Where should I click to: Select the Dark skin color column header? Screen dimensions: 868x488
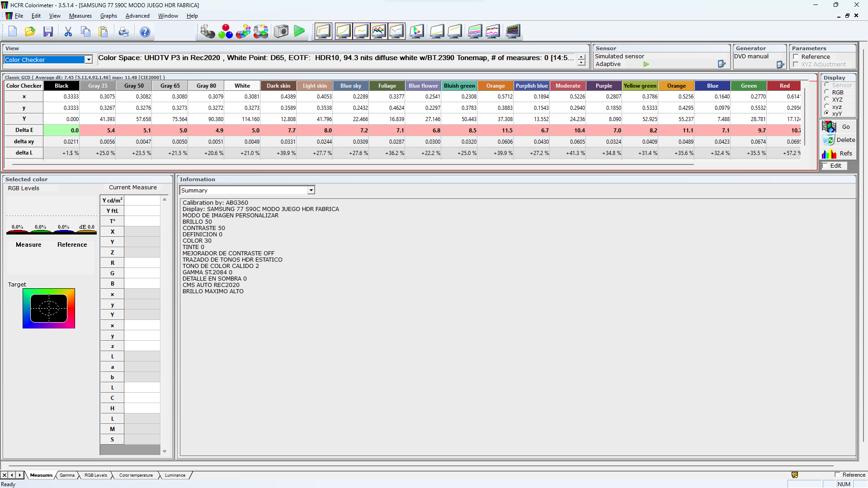pyautogui.click(x=278, y=86)
